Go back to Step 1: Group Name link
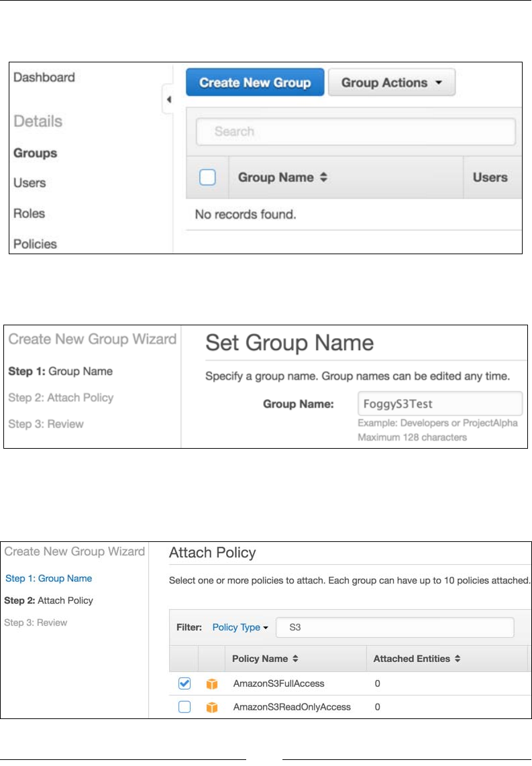This screenshot has width=532, height=766. coord(48,578)
